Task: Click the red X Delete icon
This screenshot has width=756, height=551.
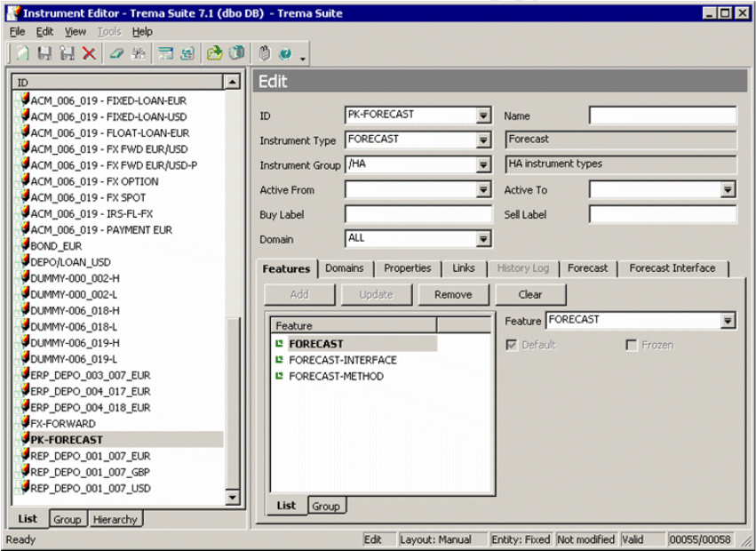Action: pyautogui.click(x=89, y=54)
